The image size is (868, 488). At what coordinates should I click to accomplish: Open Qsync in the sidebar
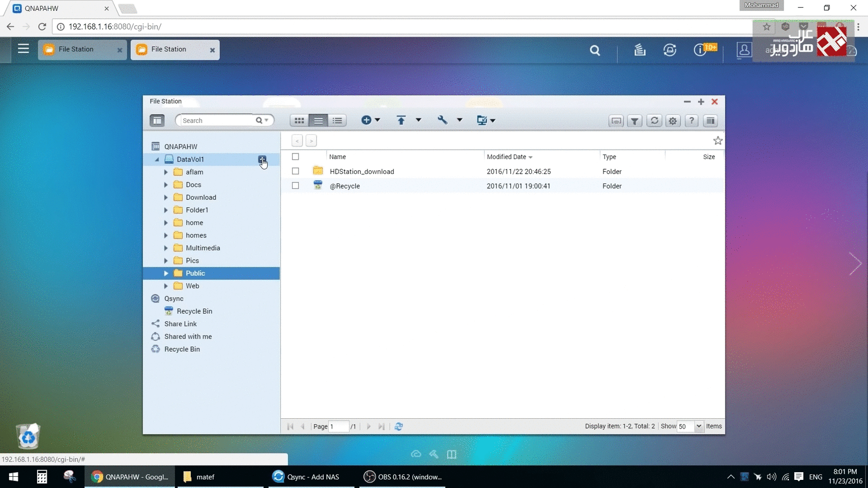[x=174, y=299]
